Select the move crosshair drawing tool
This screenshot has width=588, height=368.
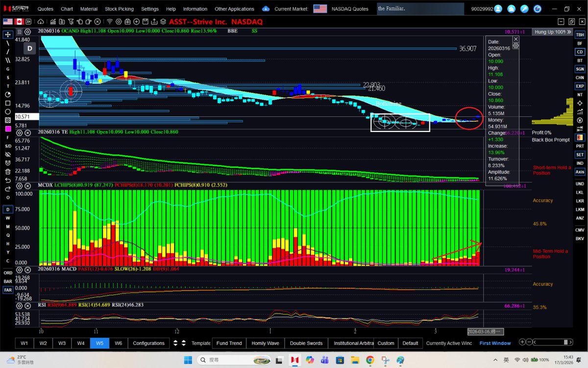click(8, 34)
